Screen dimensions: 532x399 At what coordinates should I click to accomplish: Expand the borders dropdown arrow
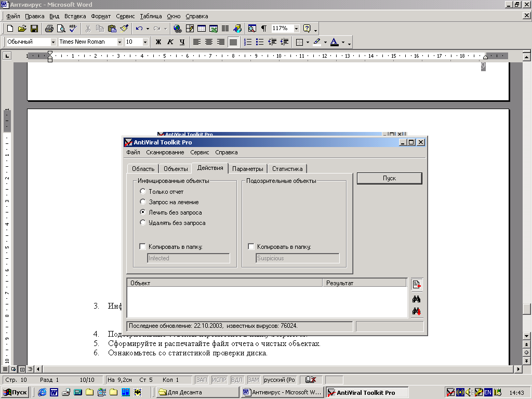click(308, 42)
